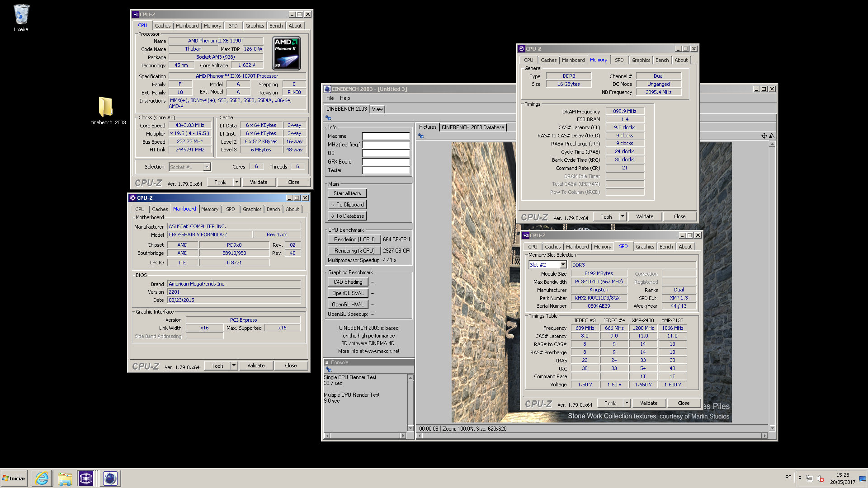Open Windows Explorer taskbar icon

tap(65, 479)
